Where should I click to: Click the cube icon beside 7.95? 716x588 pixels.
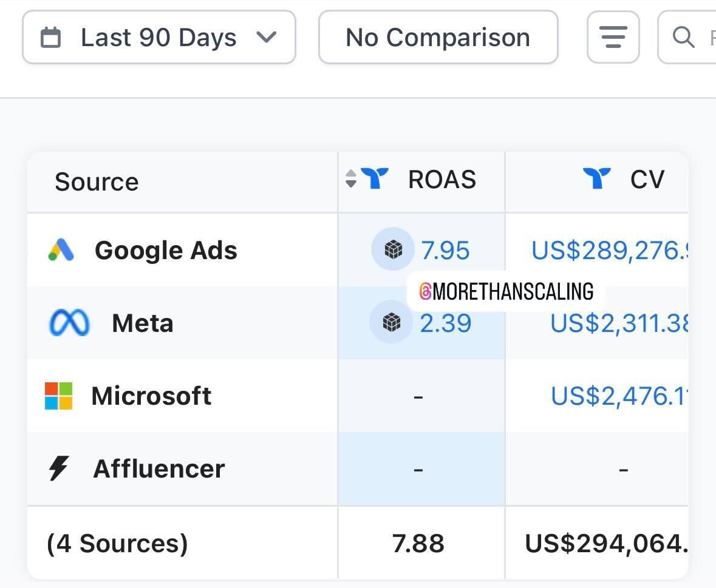(393, 249)
